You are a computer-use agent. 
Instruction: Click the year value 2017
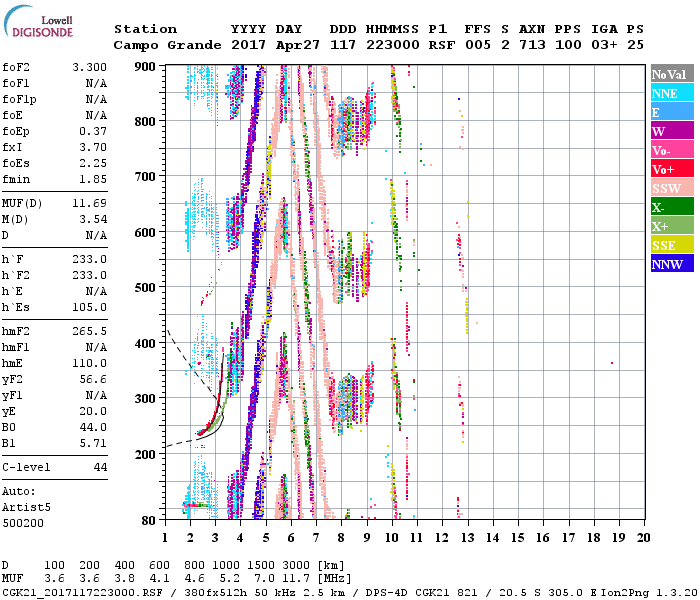[249, 45]
